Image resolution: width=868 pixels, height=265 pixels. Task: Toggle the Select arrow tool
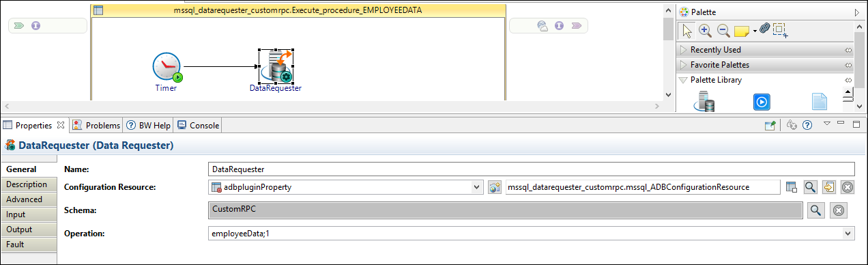coord(687,30)
